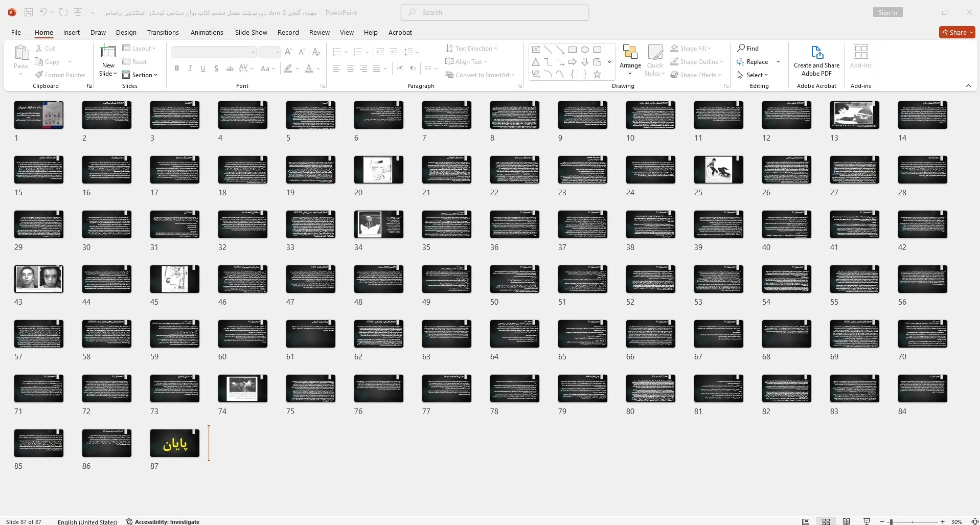Increase the font size with the larger A
This screenshot has width=980, height=525.
(x=288, y=52)
